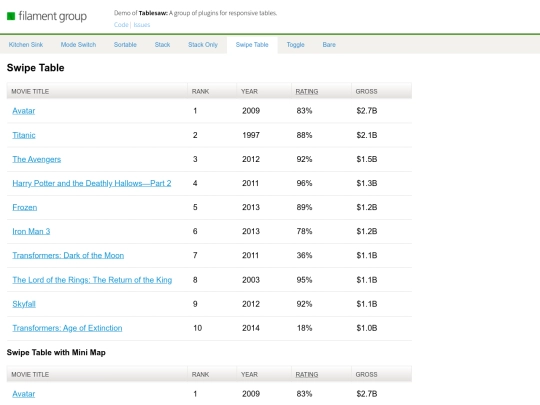Click the 89% rating for Frozen
The width and height of the screenshot is (540, 405).
pyautogui.click(x=304, y=207)
